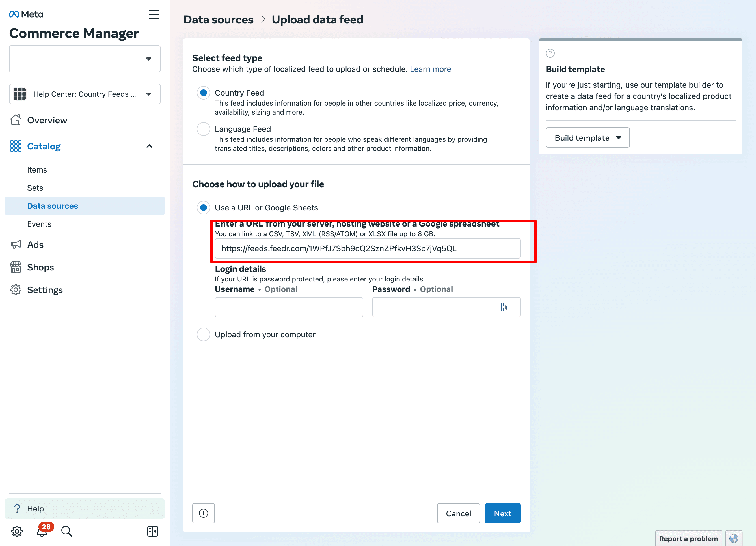Open the info icon near Cancel button

click(x=203, y=513)
